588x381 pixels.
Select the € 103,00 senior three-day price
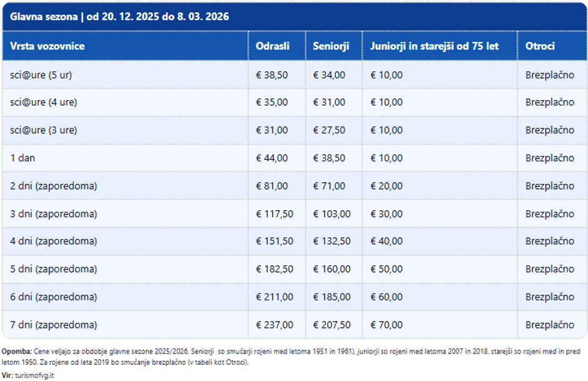332,214
